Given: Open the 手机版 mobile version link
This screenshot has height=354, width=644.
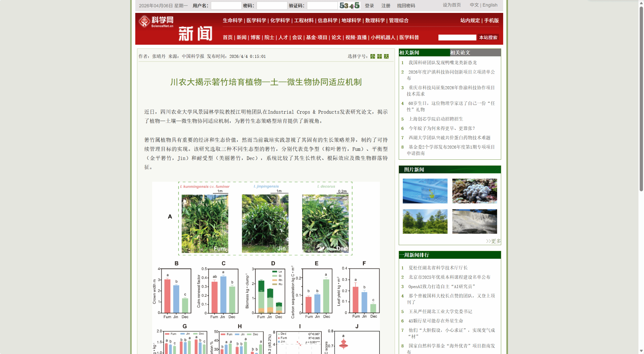Looking at the screenshot, I should 491,20.
